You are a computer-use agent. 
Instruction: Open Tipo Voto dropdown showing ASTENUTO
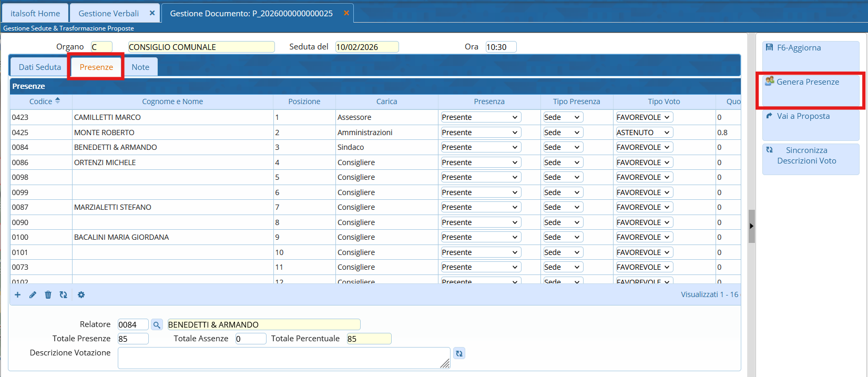click(x=644, y=133)
